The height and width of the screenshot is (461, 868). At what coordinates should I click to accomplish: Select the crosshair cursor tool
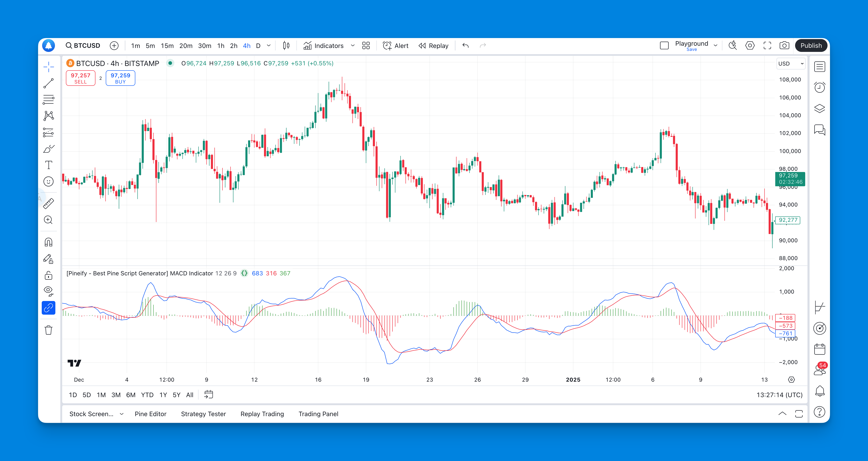pyautogui.click(x=49, y=67)
